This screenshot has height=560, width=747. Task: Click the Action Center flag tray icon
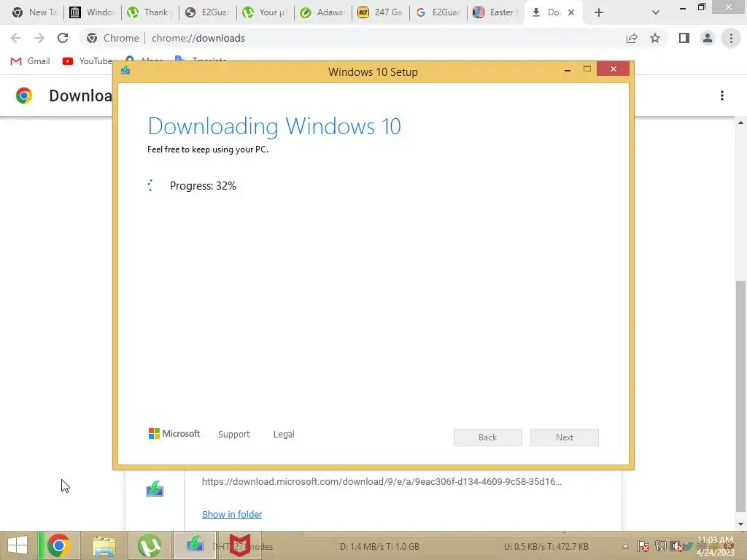[643, 546]
